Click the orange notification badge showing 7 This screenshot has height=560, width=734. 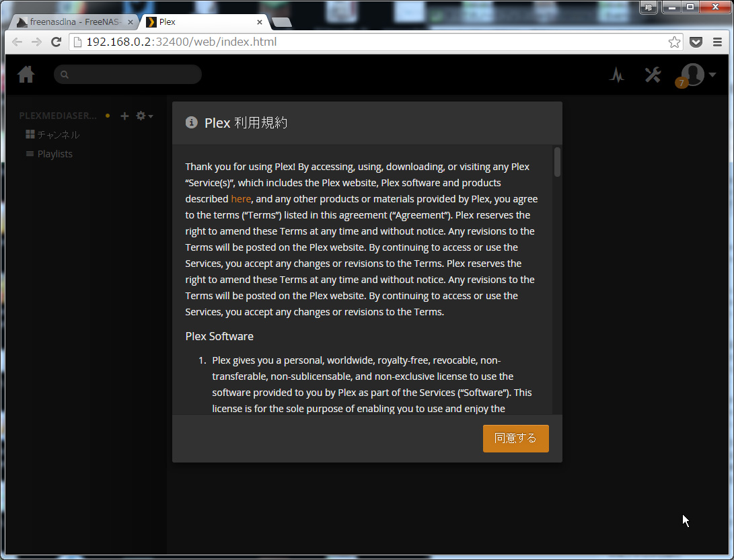(681, 83)
